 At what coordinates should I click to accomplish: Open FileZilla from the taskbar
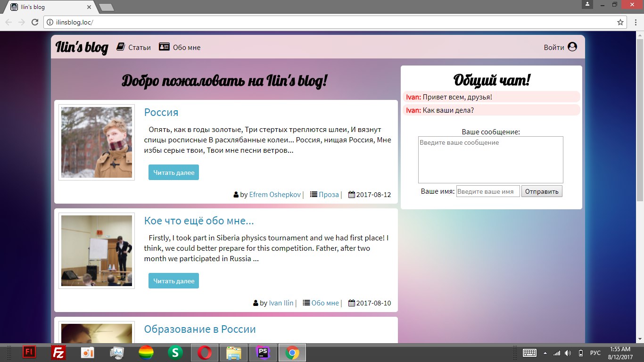pos(58,353)
